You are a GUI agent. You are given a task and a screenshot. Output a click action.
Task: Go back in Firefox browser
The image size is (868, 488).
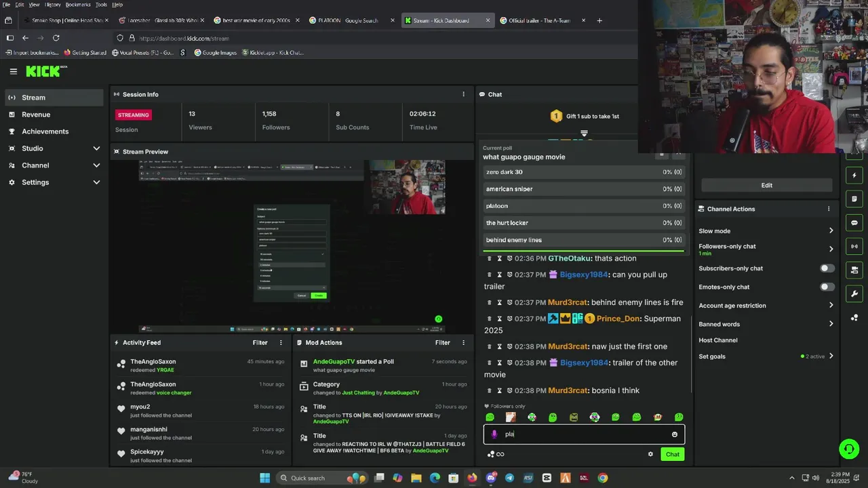click(25, 38)
